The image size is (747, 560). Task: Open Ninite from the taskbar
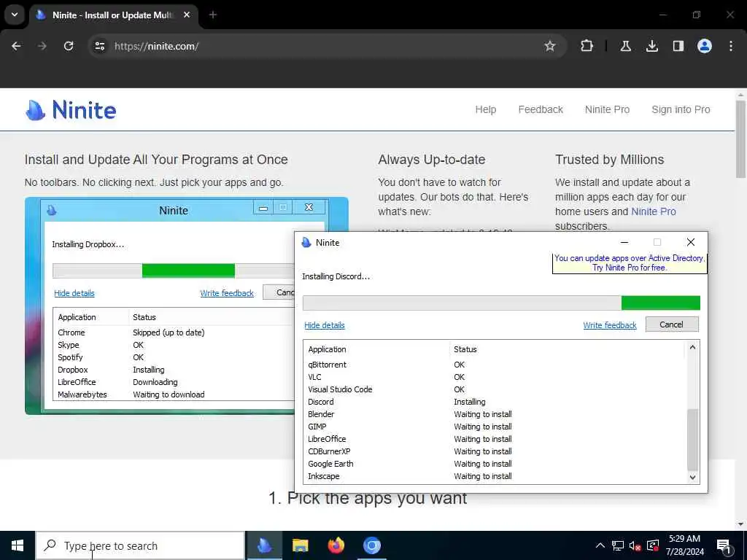pos(264,545)
